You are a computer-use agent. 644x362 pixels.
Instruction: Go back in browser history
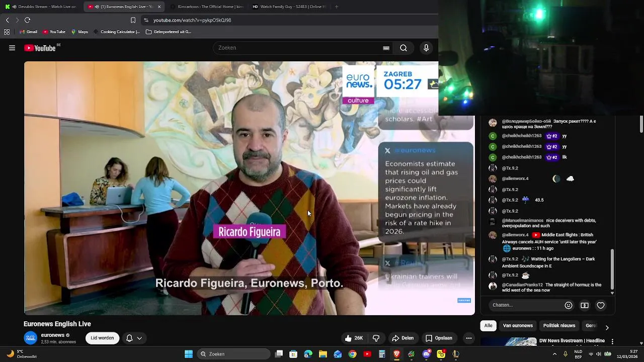7,20
